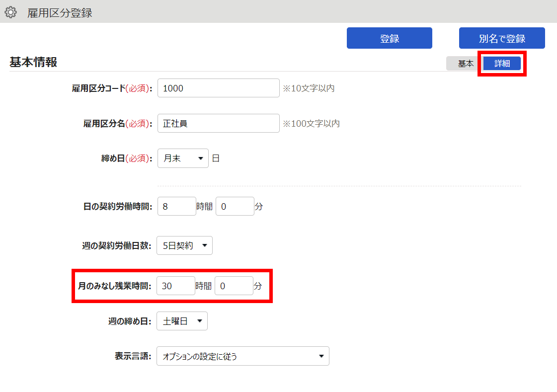Switch to the 詳細 tab

[502, 64]
